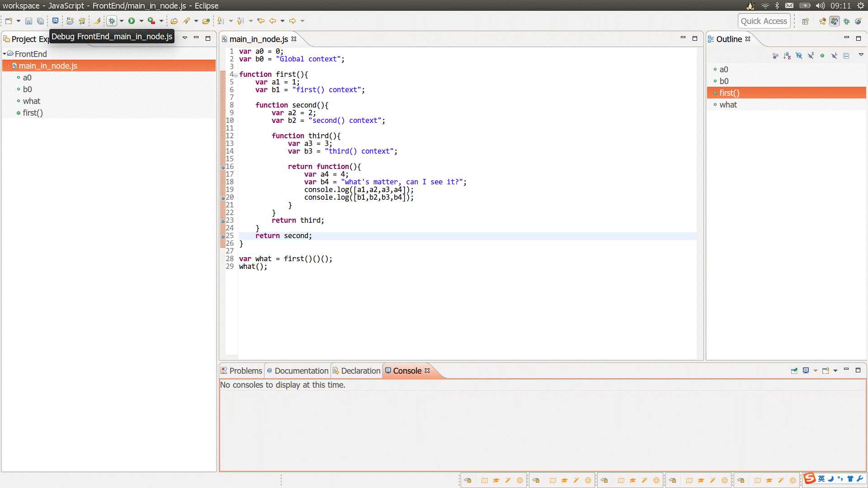The height and width of the screenshot is (488, 868).
Task: Click the Sogou input method S icon
Action: [810, 479]
